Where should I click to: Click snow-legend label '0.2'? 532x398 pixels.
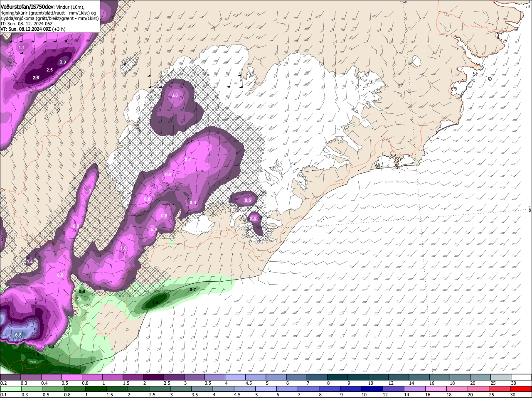click(x=4, y=383)
